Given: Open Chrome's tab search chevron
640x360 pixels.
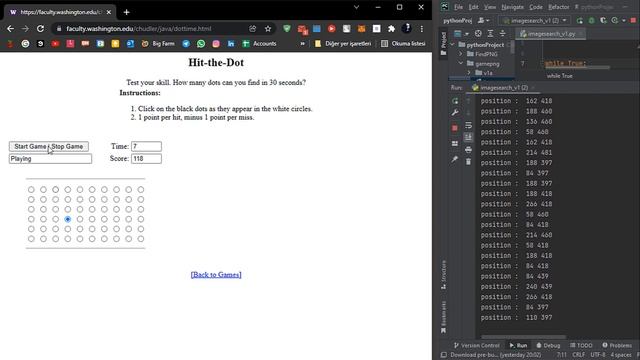Looking at the screenshot, I should coord(356,7).
